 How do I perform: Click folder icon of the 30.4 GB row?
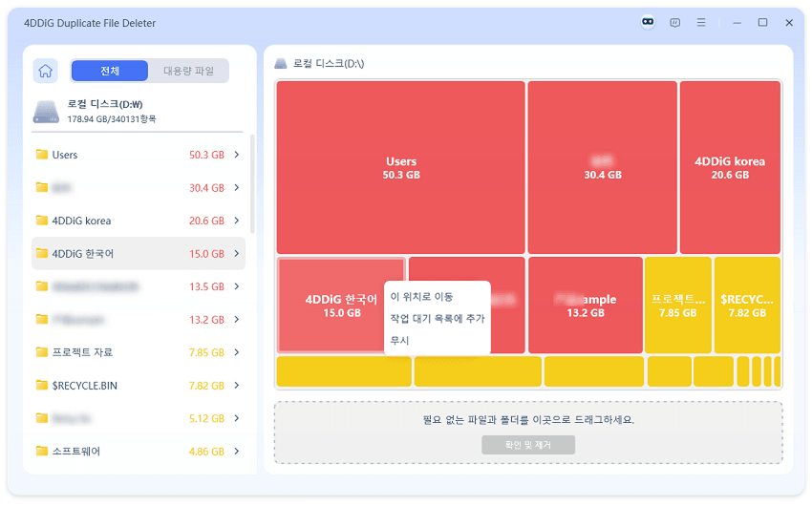(41, 187)
